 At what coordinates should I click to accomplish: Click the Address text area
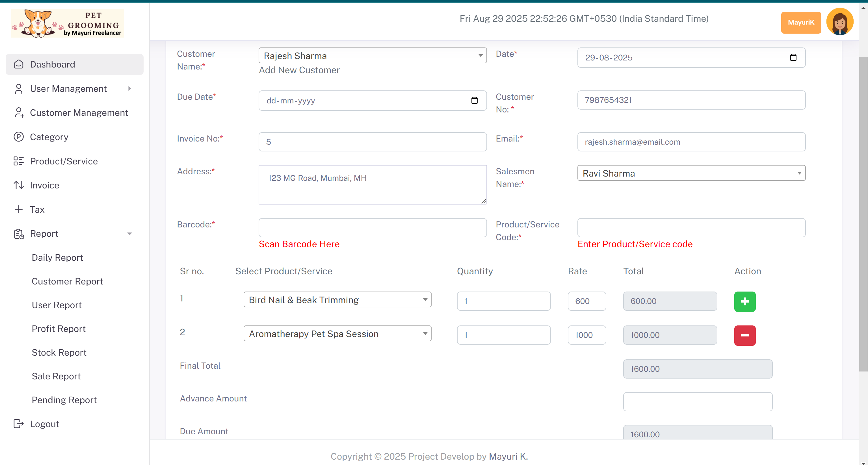(372, 184)
